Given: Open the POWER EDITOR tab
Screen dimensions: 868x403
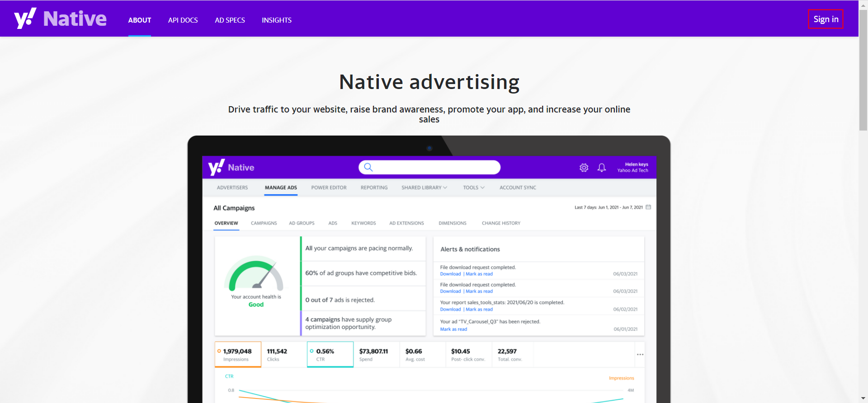Looking at the screenshot, I should (x=329, y=187).
